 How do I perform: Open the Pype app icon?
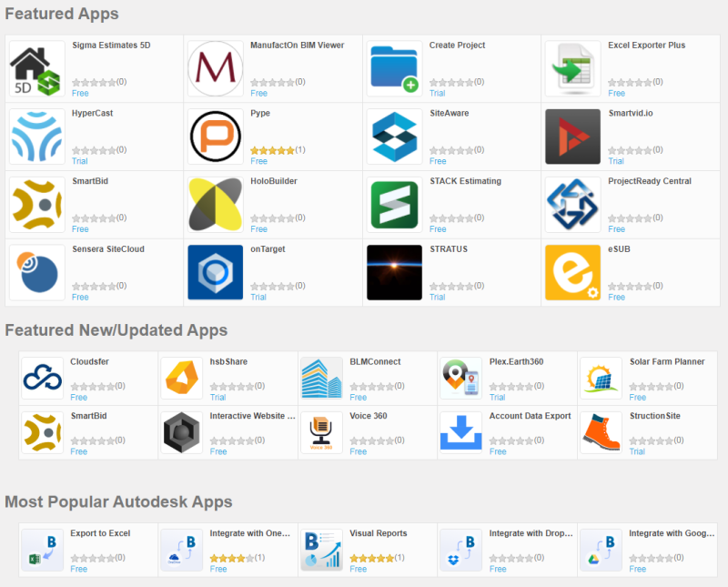pos(216,137)
